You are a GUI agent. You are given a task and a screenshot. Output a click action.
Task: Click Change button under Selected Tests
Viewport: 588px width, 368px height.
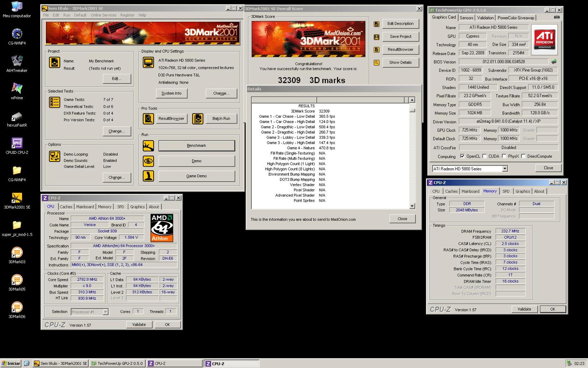116,131
